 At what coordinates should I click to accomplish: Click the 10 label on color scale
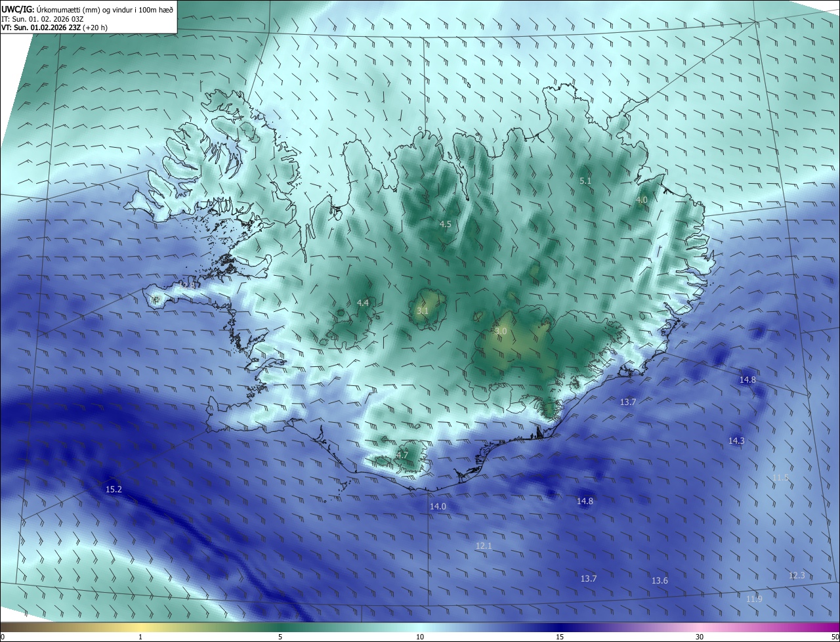pyautogui.click(x=420, y=637)
